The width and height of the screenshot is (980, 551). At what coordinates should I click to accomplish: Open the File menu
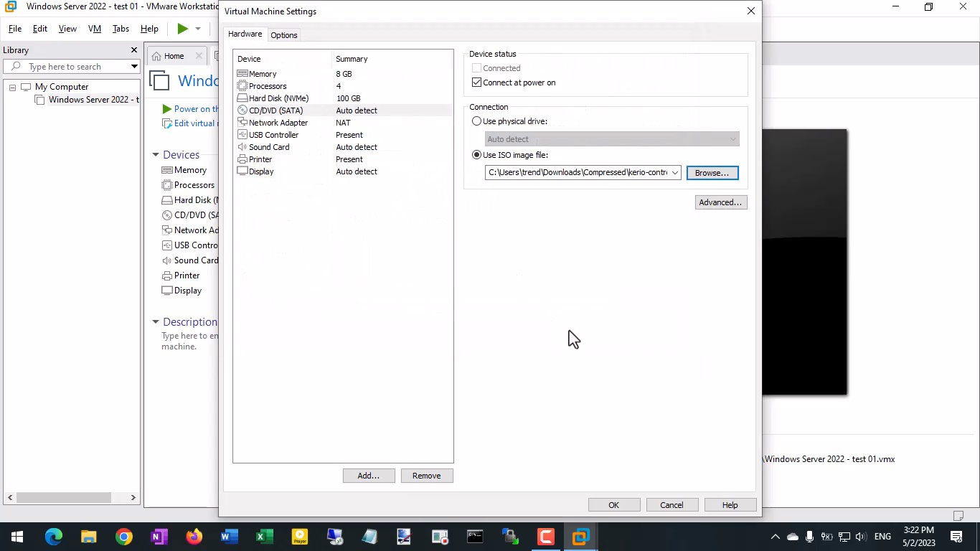(x=15, y=29)
